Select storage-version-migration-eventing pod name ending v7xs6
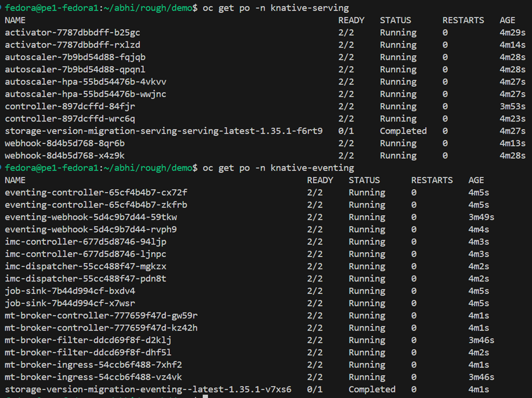The height and width of the screenshot is (398, 532). (x=148, y=389)
